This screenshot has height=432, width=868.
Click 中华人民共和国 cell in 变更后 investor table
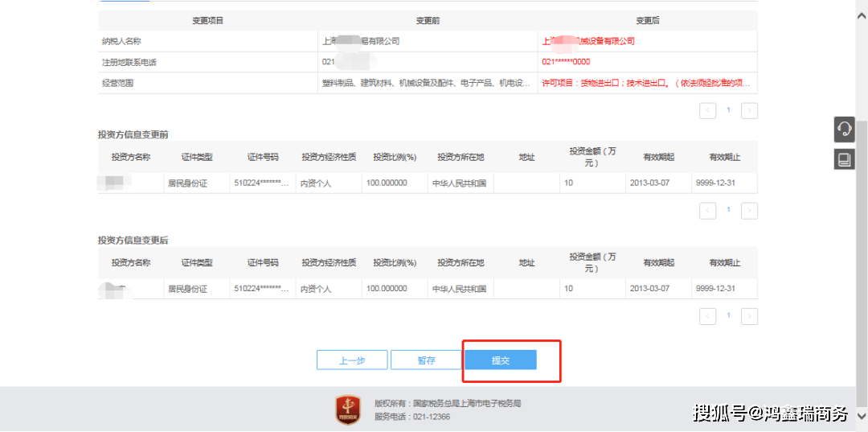point(460,289)
